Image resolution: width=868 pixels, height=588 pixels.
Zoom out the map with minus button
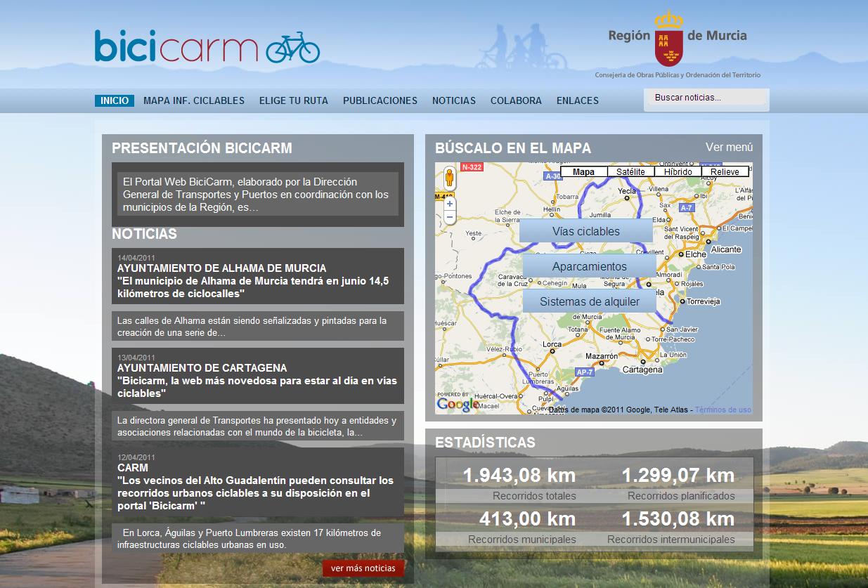coord(450,218)
